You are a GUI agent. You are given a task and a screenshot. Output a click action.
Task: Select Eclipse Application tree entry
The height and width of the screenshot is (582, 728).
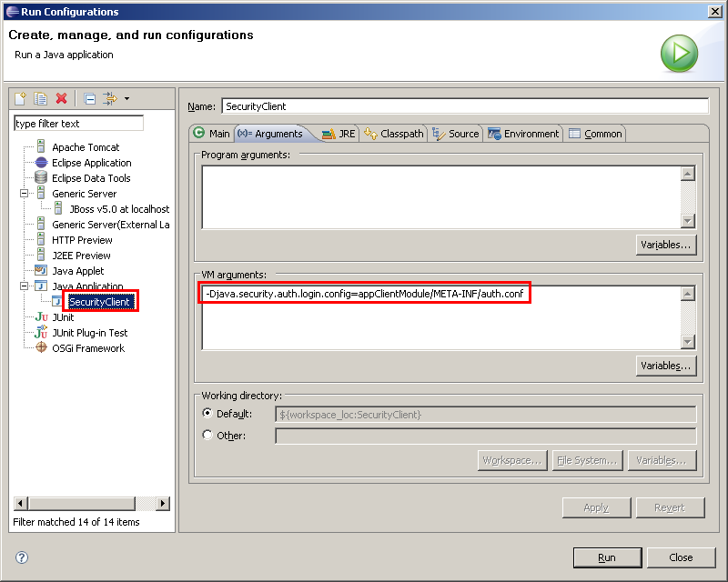(92, 163)
